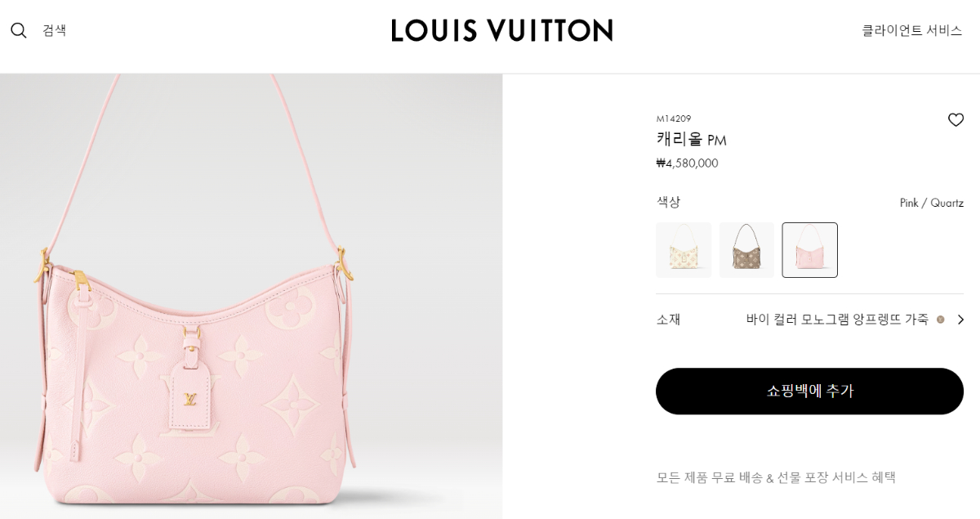Click the 검색 search label
The image size is (980, 519).
click(55, 30)
